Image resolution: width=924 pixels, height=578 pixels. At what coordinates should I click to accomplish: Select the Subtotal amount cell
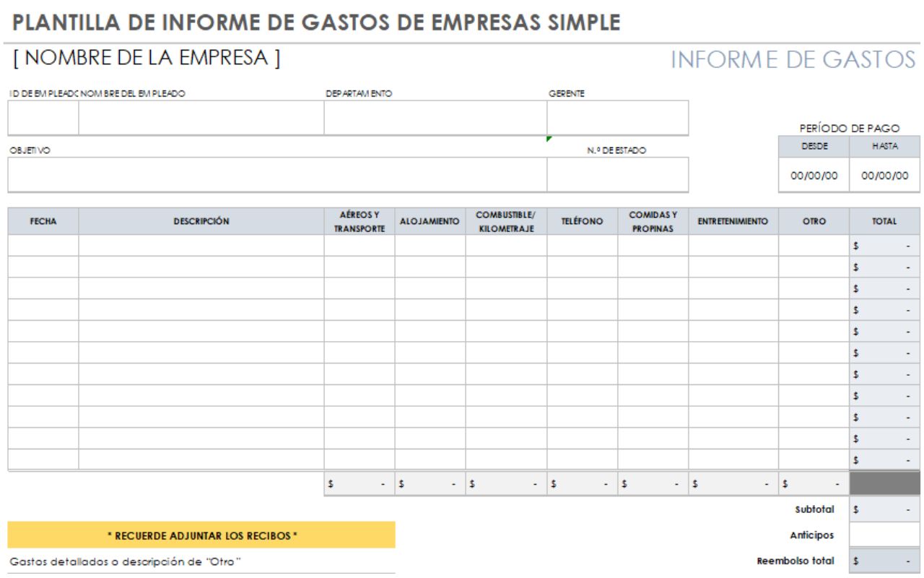coord(884,509)
